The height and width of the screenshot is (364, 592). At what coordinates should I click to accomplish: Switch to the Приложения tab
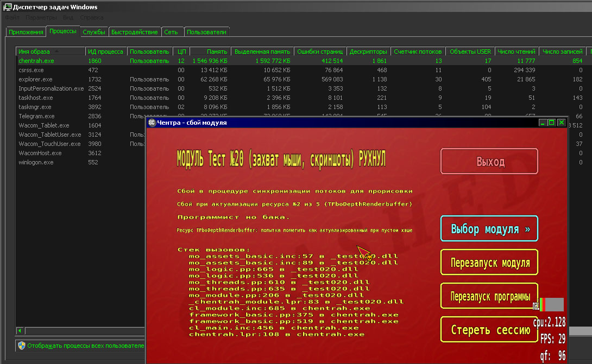[26, 32]
